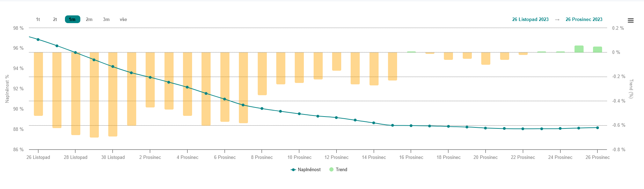Toggle the Naplněnost series in legend
This screenshot has width=644, height=189.
[309, 170]
